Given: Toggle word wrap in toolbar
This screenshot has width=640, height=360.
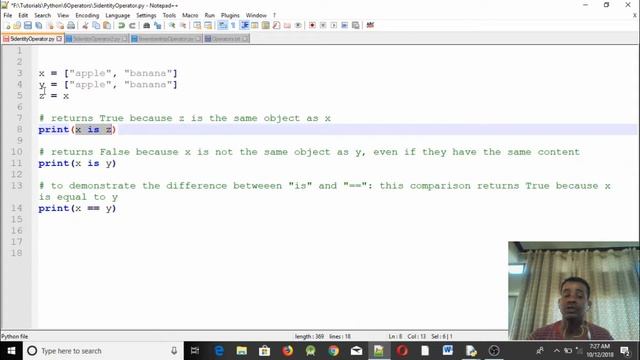Looking at the screenshot, I should (x=222, y=26).
